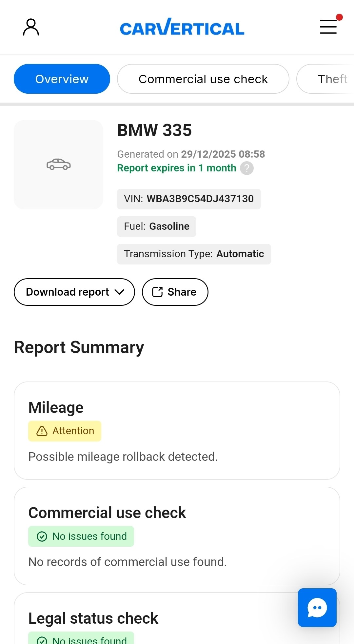Click the Download report chevron arrow
The width and height of the screenshot is (354, 644).
(119, 292)
